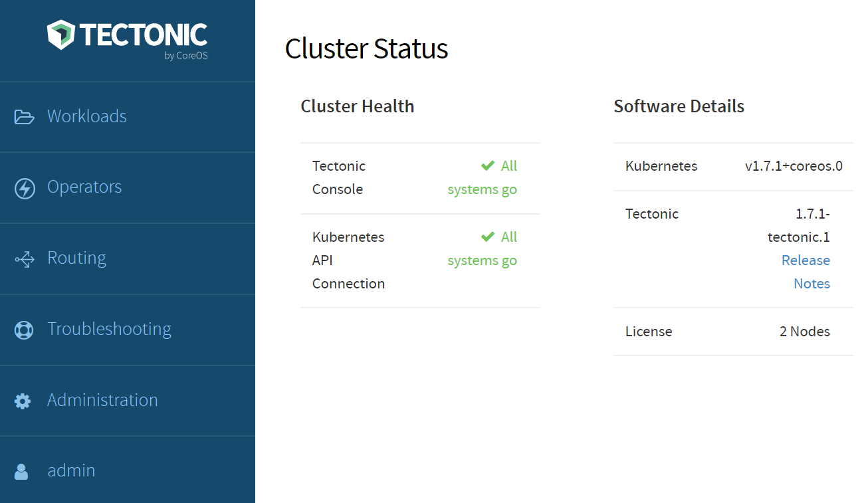Click the 'by CoreOS' text under logo

[186, 56]
